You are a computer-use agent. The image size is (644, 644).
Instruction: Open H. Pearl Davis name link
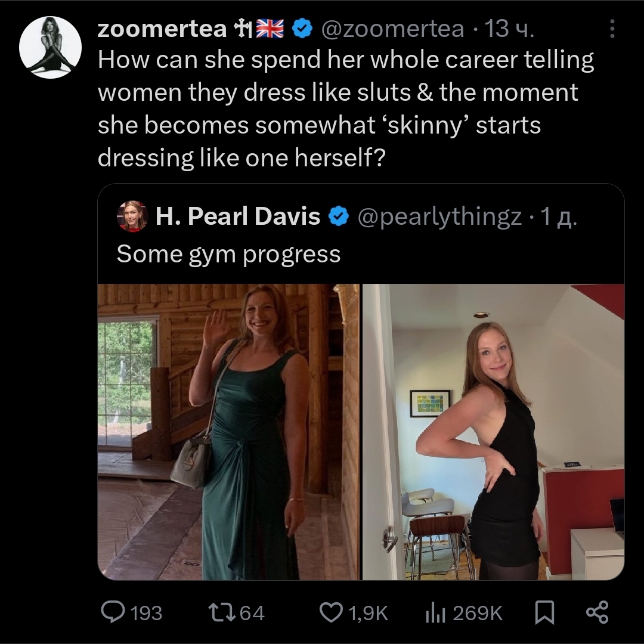pos(238,217)
